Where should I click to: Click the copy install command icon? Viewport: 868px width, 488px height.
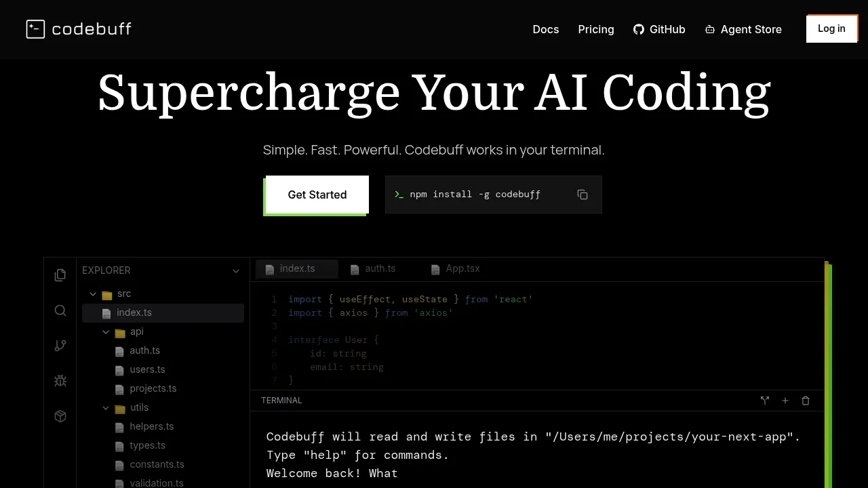pyautogui.click(x=583, y=195)
